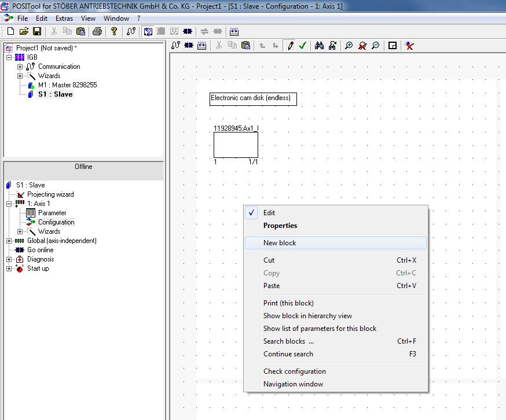Click the Print icon in main toolbar
Image resolution: width=506 pixels, height=420 pixels.
(x=97, y=31)
